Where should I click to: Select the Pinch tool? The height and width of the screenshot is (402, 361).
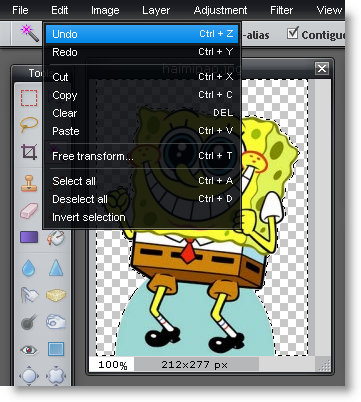click(56, 376)
